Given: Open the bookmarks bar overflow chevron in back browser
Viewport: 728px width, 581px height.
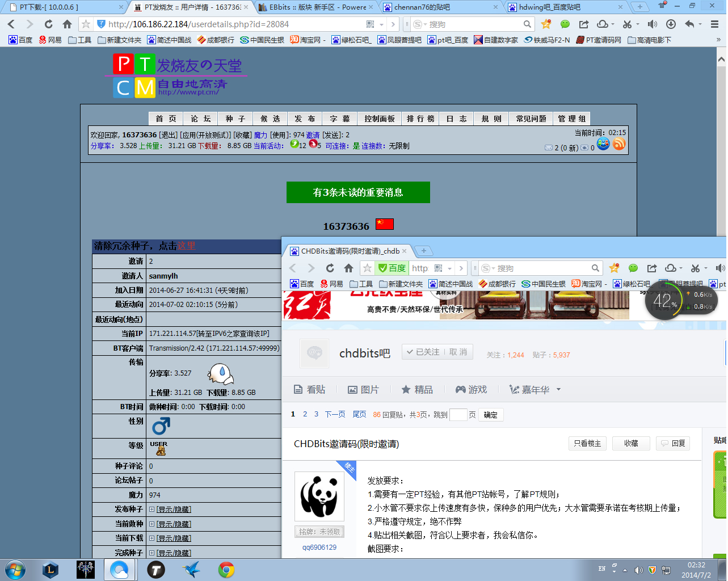Looking at the screenshot, I should pos(718,40).
